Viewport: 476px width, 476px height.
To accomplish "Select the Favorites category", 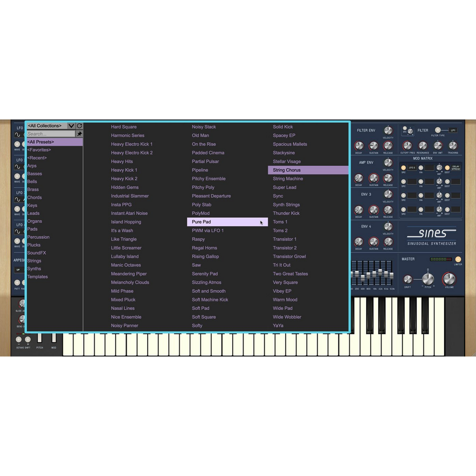I will (x=39, y=150).
